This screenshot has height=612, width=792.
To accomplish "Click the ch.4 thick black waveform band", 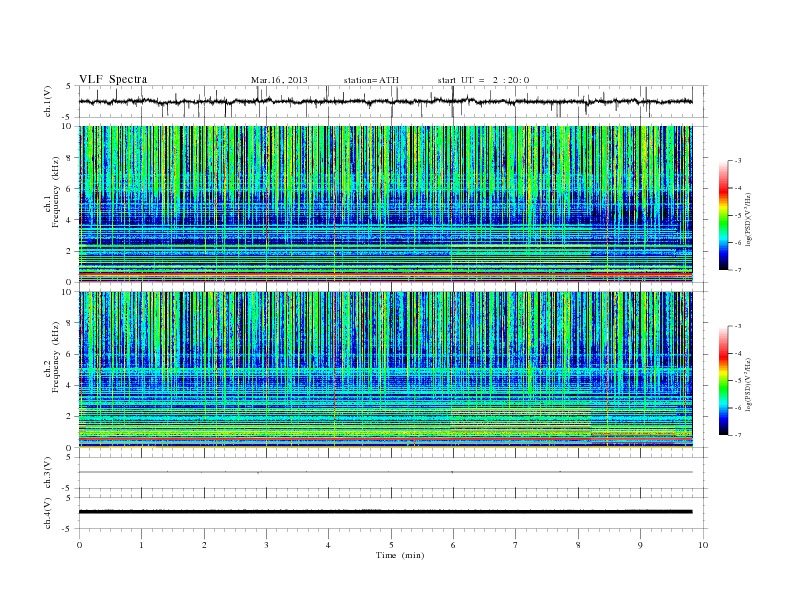I will click(x=385, y=512).
